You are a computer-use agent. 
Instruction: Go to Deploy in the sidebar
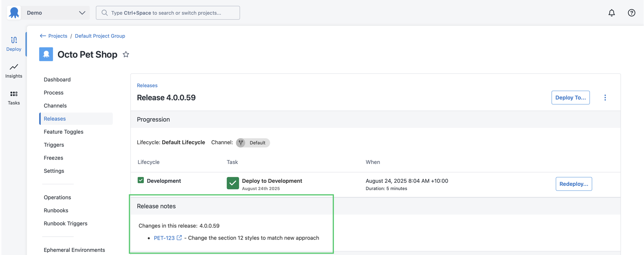pyautogui.click(x=14, y=44)
